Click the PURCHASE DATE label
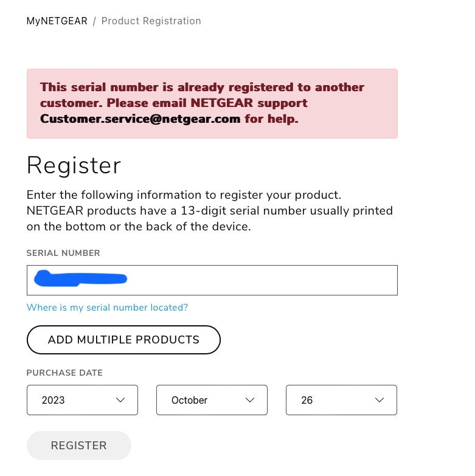Screen dimensions: 475x476 click(64, 373)
